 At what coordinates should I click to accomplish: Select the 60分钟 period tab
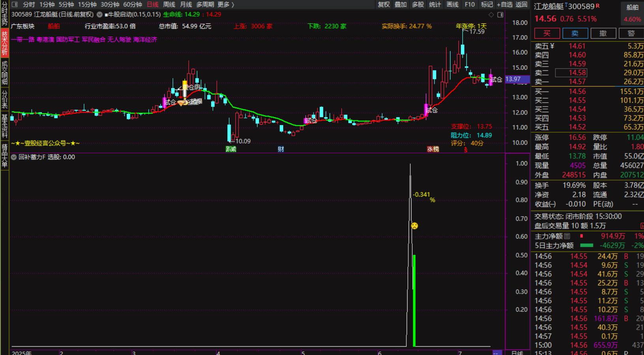[133, 4]
